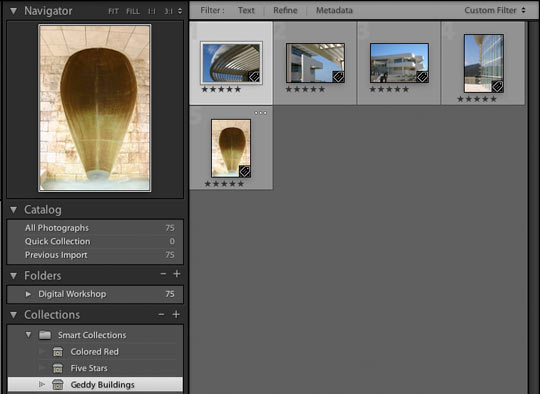540x394 pixels.
Task: Set Navigator zoom to 1:1
Action: [152, 11]
